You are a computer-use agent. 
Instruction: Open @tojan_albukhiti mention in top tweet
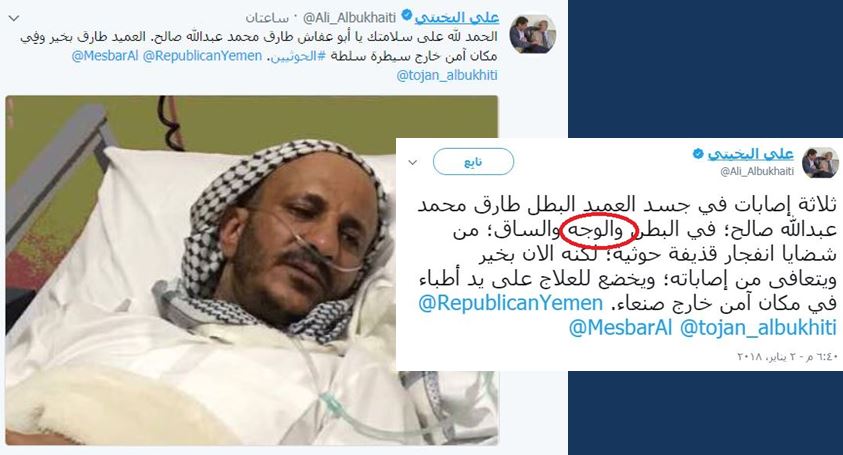coord(447,75)
